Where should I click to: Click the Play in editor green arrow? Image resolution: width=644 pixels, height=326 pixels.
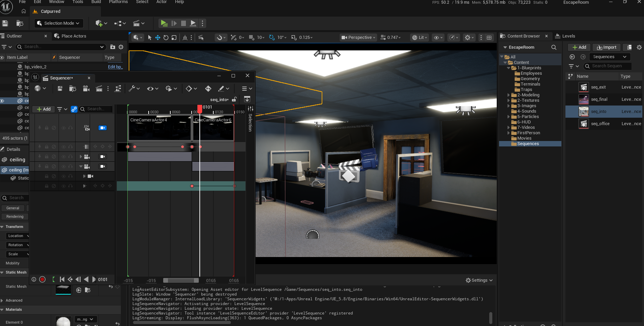(x=164, y=23)
